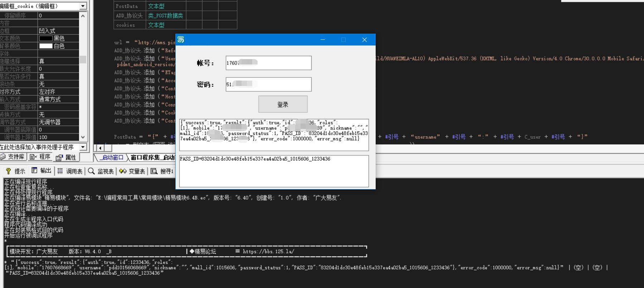Screen dimensions: 644x288
Task: Open the 变量表 variable table panel
Action: click(x=132, y=171)
